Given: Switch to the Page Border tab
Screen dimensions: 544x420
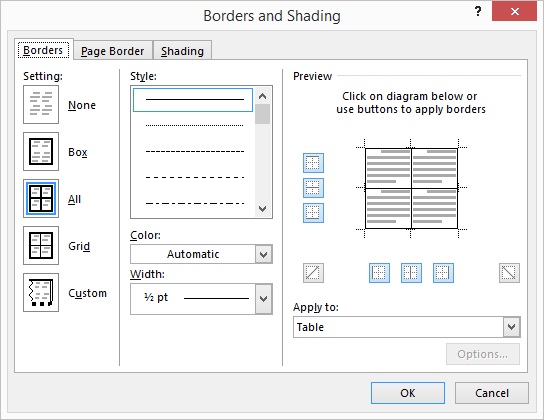Looking at the screenshot, I should tap(113, 51).
